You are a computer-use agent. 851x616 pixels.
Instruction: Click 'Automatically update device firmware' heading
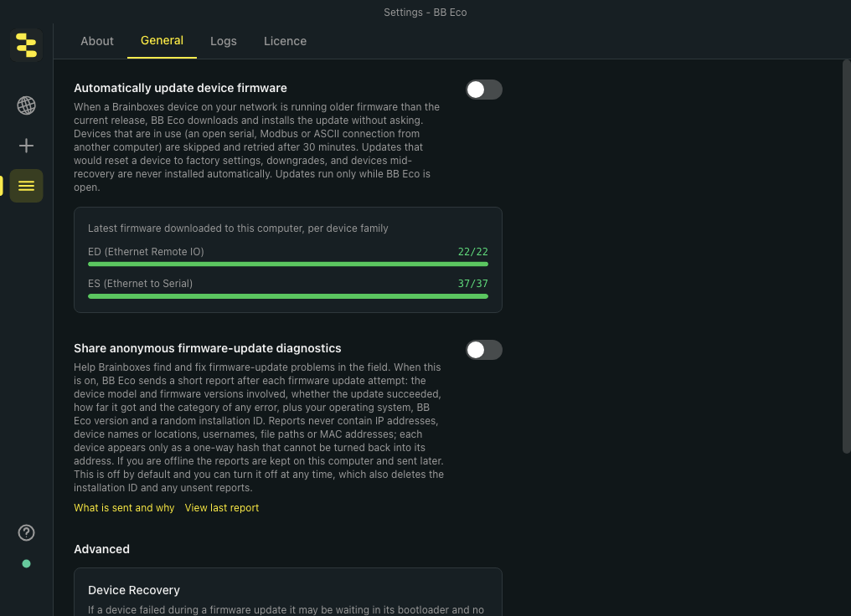coord(180,88)
